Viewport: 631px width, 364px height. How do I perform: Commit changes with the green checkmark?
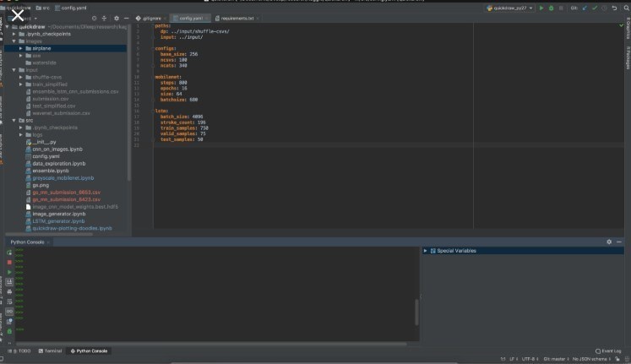(x=595, y=8)
